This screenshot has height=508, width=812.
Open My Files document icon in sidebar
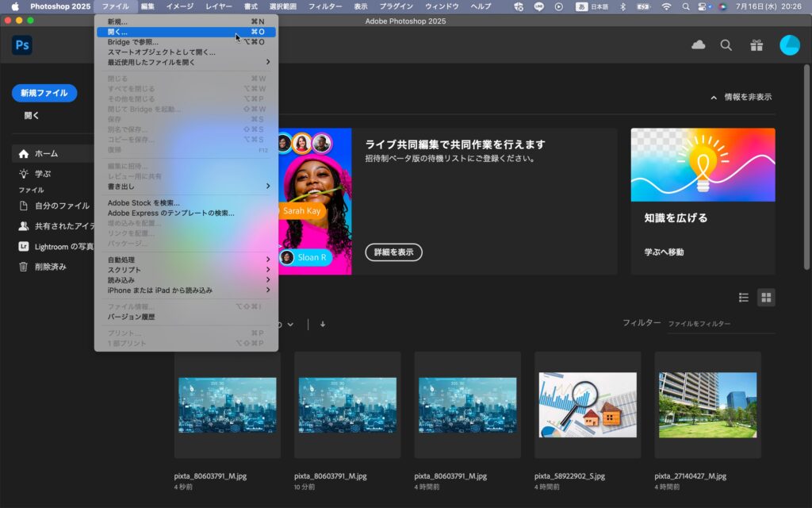click(23, 206)
